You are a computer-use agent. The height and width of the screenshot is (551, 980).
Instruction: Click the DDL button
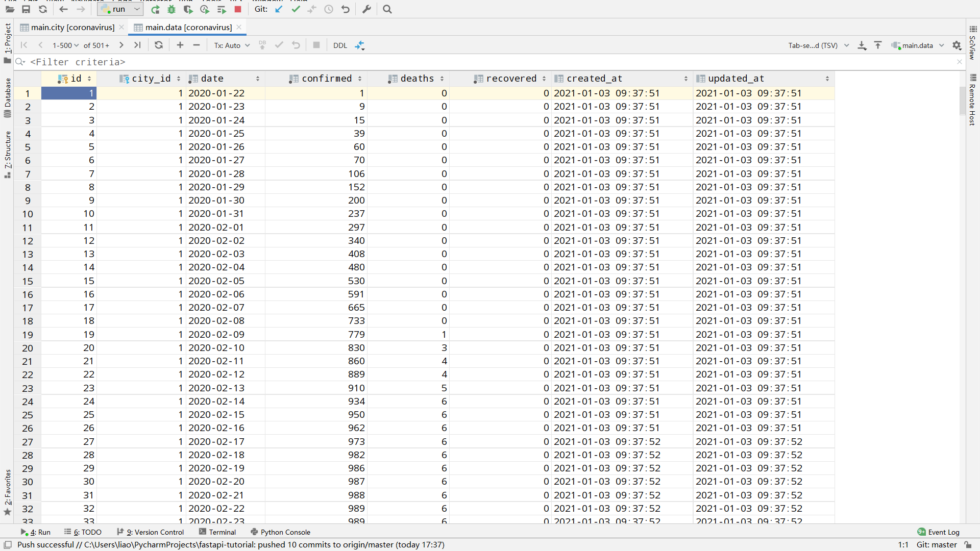click(x=340, y=45)
